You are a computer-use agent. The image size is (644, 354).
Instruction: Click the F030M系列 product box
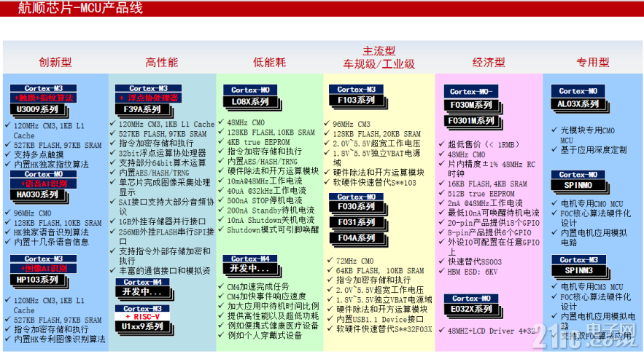point(471,105)
